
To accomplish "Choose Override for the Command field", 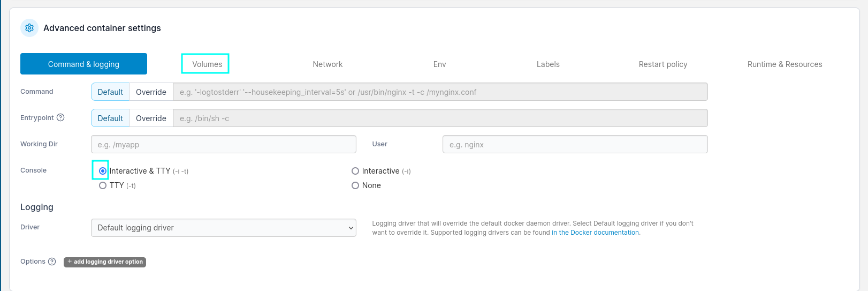I will [151, 92].
